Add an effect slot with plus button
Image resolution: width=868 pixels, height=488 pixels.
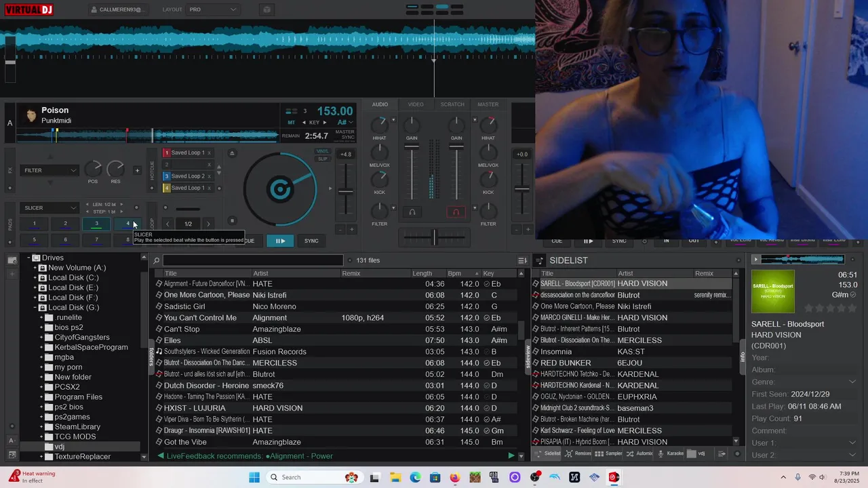(x=137, y=170)
